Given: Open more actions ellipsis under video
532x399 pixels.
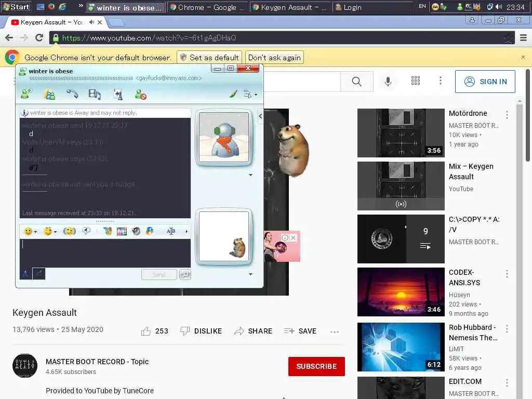Looking at the screenshot, I should click(x=335, y=332).
